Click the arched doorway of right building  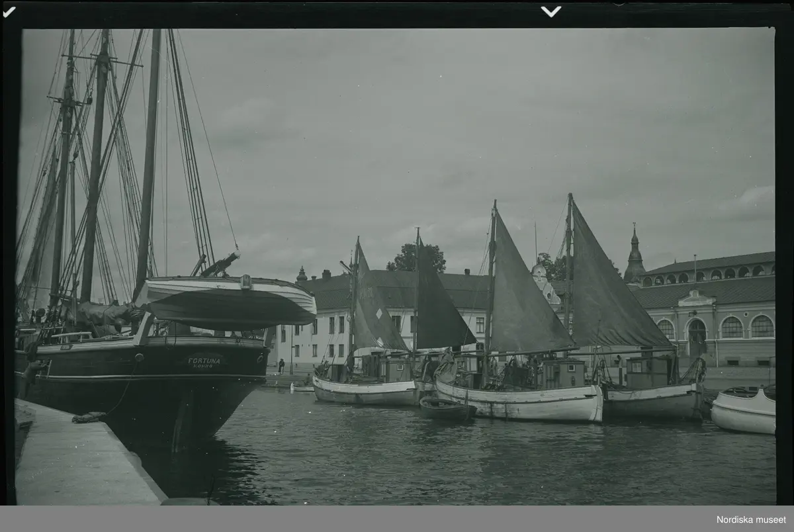[697, 337]
